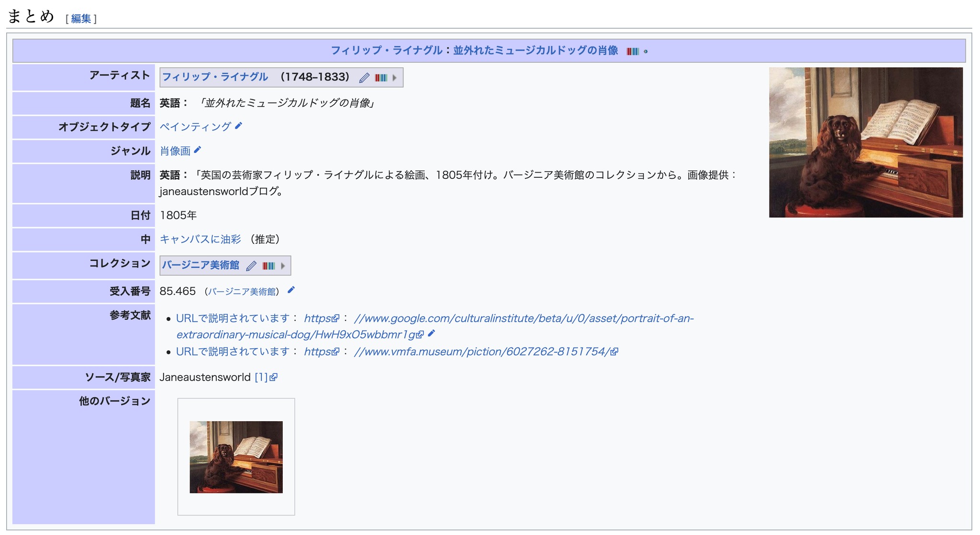Viewport: 980px width, 535px height.
Task: Click the pencil icon in the artist box
Action: point(364,77)
